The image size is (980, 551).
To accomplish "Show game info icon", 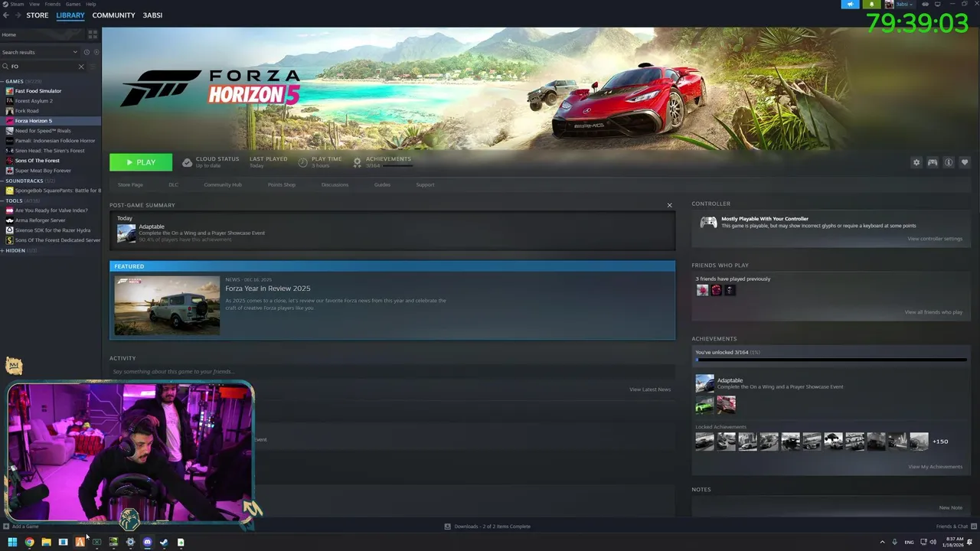I will [x=949, y=162].
